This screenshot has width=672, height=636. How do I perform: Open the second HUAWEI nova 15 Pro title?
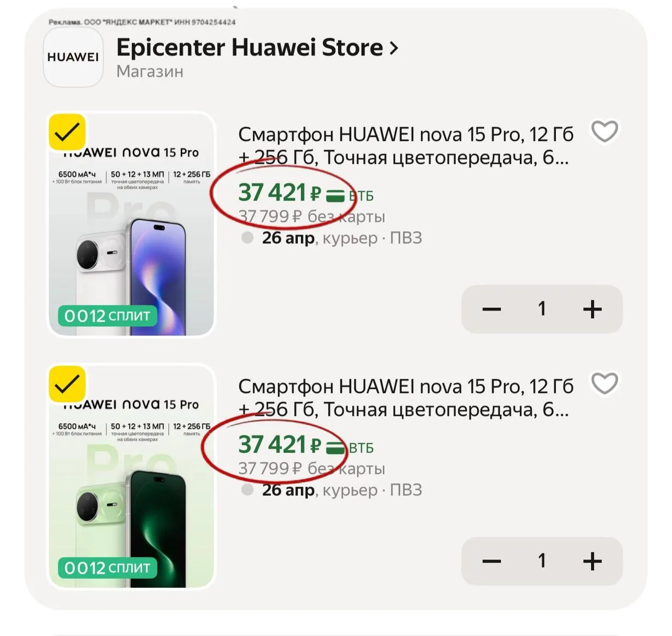pyautogui.click(x=405, y=398)
